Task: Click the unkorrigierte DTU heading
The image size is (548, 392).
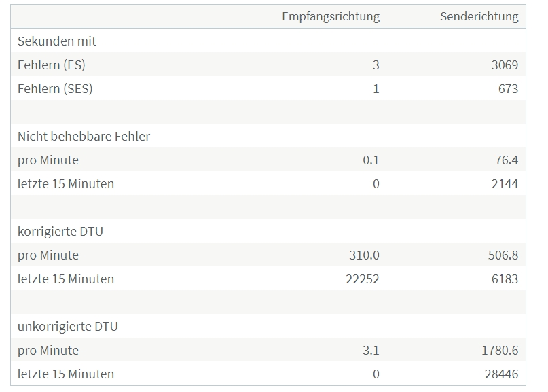Action: pyautogui.click(x=67, y=326)
